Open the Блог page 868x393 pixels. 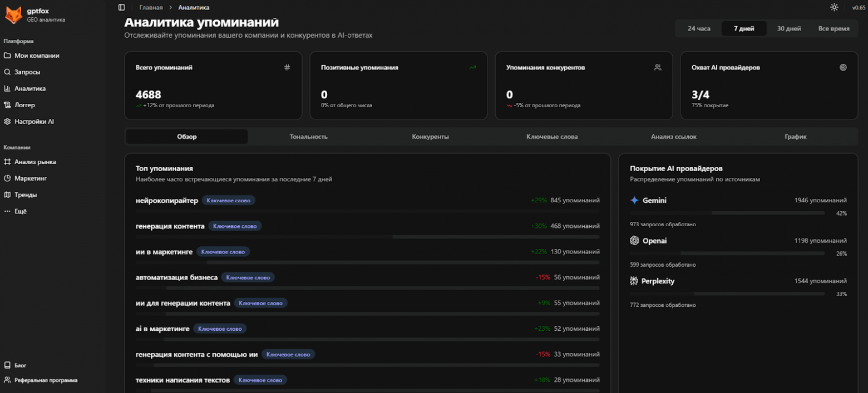click(x=21, y=365)
